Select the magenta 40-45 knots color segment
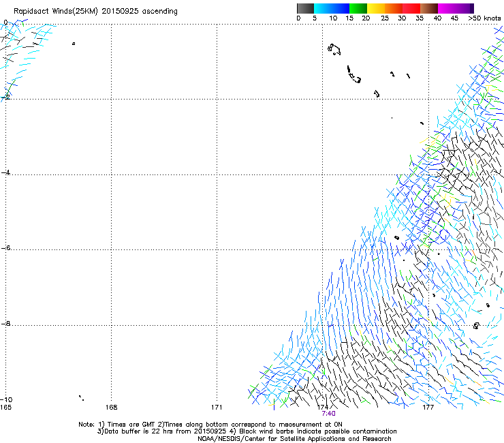Image resolution: width=504 pixels, height=443 pixels. tap(447, 8)
